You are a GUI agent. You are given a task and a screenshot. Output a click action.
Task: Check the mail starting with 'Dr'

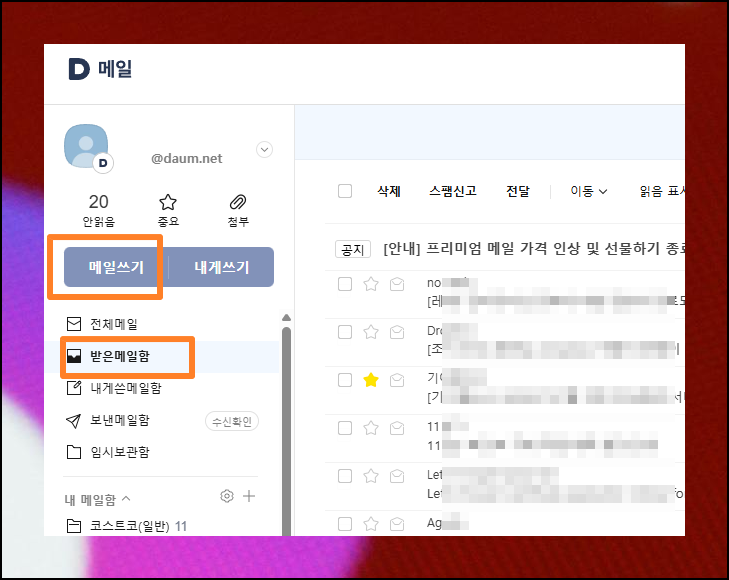345,332
